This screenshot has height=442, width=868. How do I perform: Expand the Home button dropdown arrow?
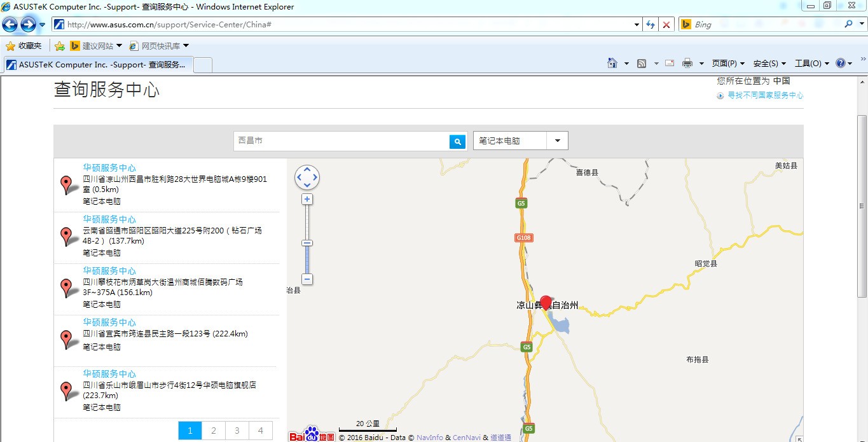626,63
